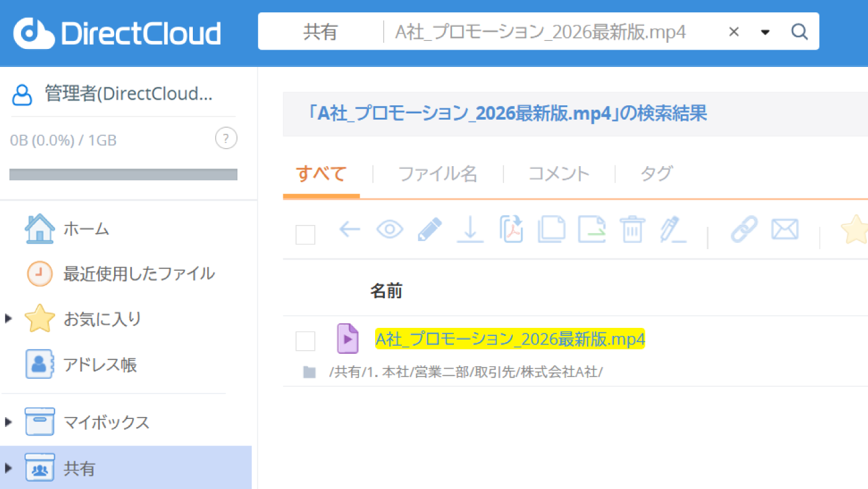
Task: Click the download icon
Action: (x=470, y=229)
